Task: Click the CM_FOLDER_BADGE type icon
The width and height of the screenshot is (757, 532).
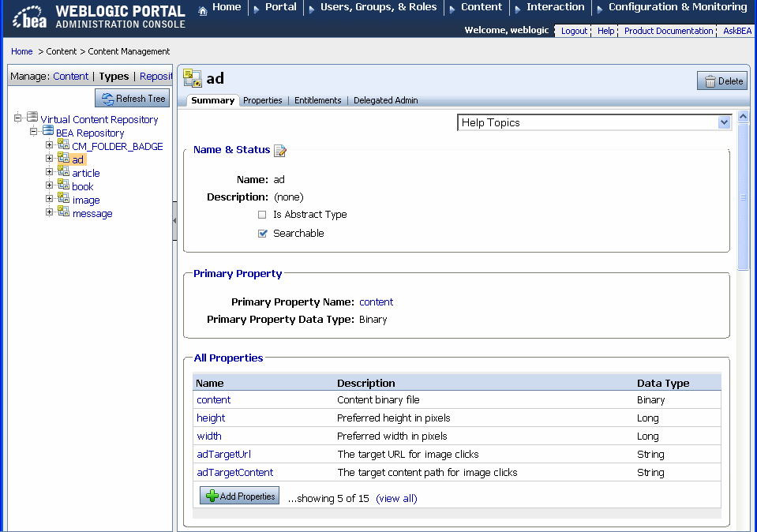Action: [64, 144]
